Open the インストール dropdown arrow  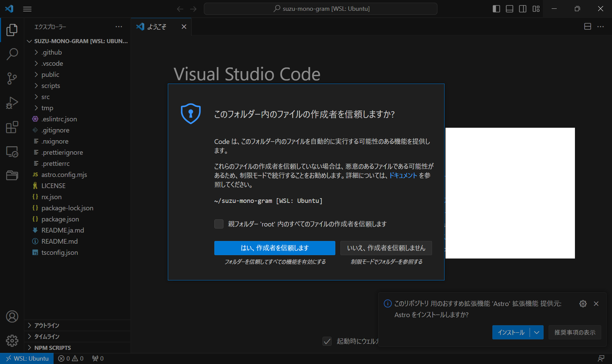coord(537,332)
